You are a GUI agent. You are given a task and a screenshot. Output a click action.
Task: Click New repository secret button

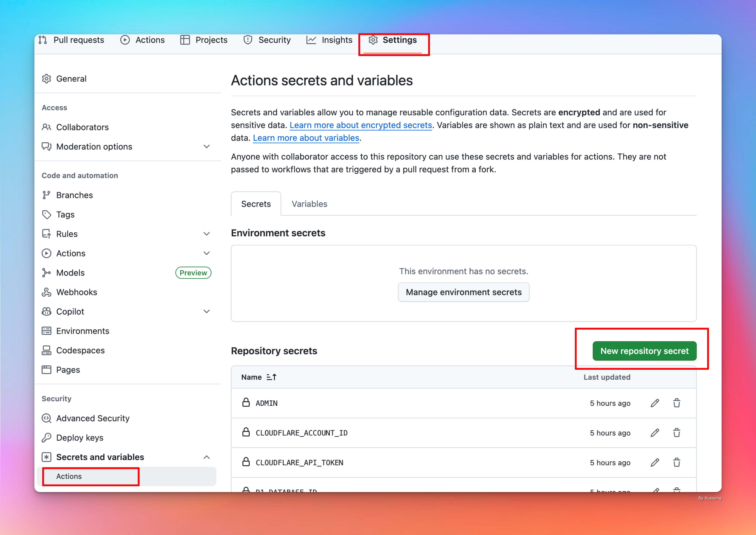(x=644, y=351)
